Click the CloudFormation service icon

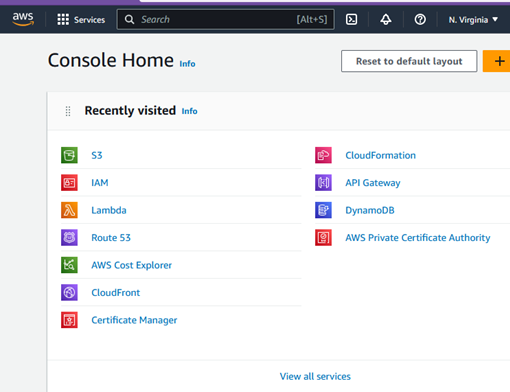[x=323, y=155]
